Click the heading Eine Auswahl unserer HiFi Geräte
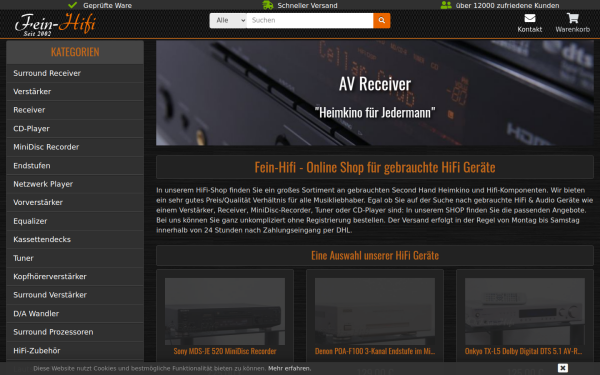600x375 pixels. point(375,256)
